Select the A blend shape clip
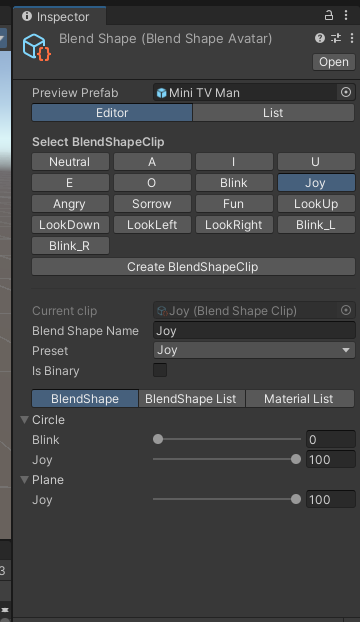The width and height of the screenshot is (360, 622). [152, 162]
